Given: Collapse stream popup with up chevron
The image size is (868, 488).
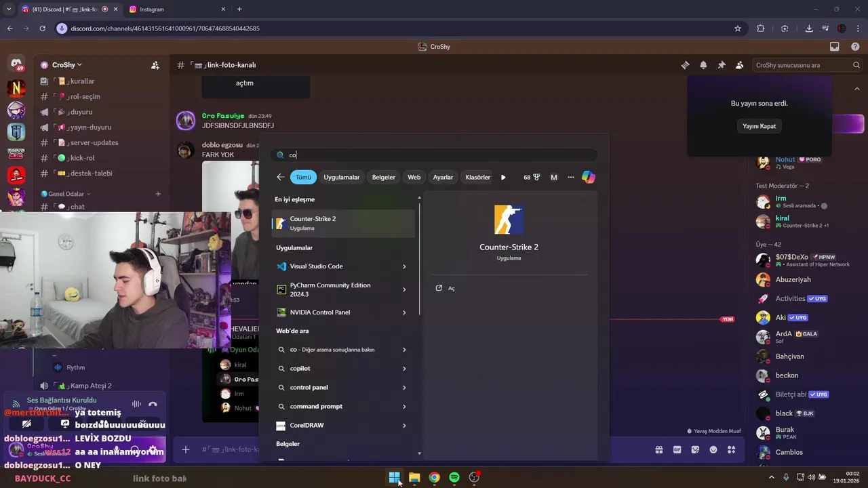Looking at the screenshot, I should (x=856, y=89).
